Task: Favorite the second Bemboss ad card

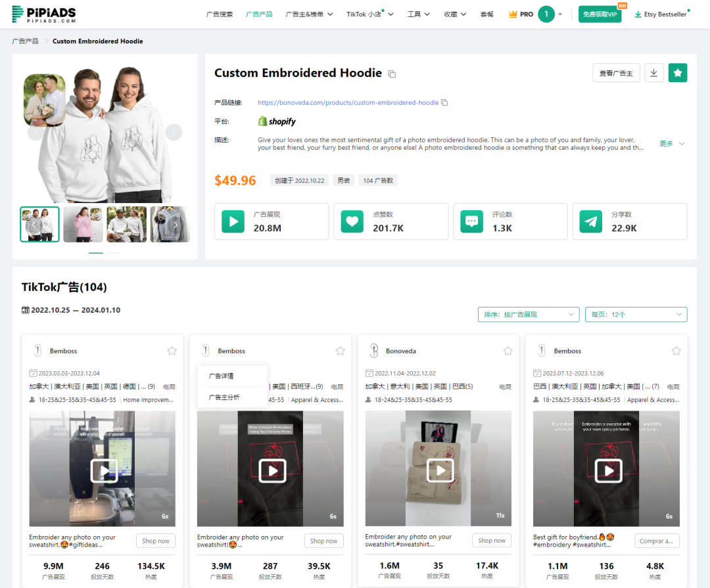Action: click(x=340, y=351)
